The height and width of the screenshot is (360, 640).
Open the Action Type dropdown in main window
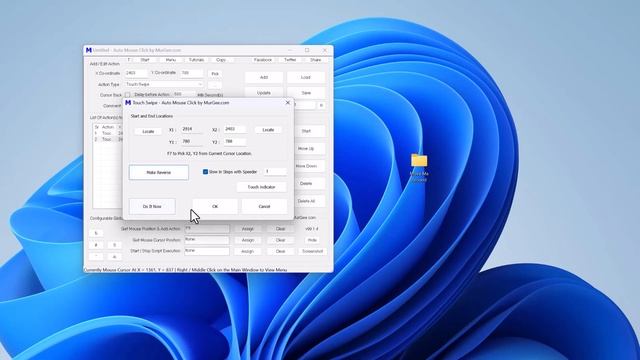[x=164, y=84]
